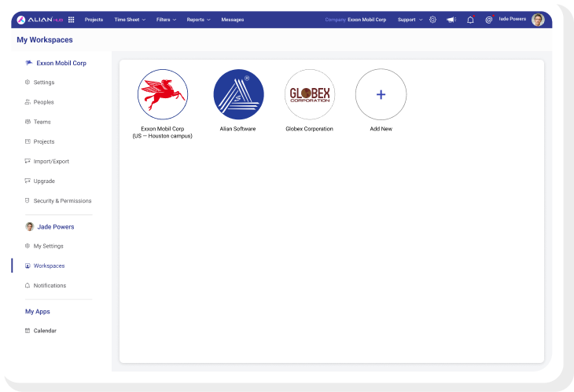This screenshot has height=392, width=574.
Task: Open Upgrade in sidebar
Action: click(x=44, y=181)
